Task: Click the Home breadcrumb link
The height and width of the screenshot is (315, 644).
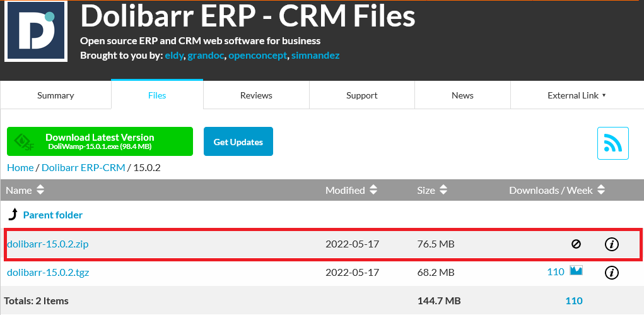Action: pos(20,168)
